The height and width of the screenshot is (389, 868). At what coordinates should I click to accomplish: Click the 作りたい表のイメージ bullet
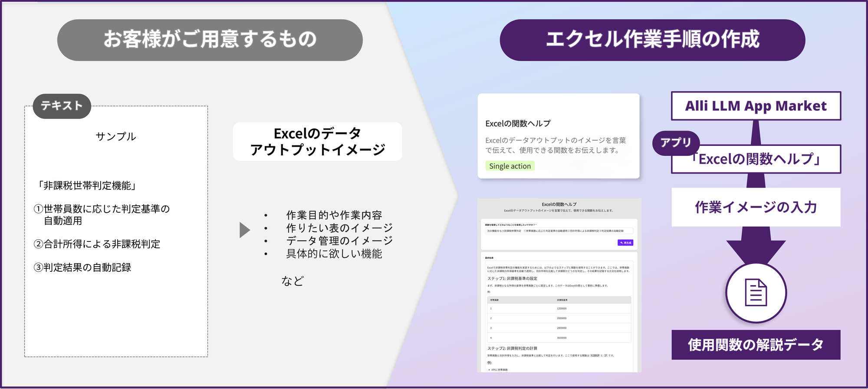(x=339, y=228)
